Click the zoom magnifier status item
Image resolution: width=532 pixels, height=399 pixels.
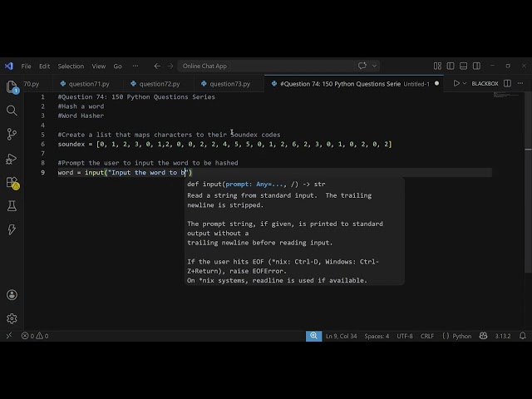point(313,336)
